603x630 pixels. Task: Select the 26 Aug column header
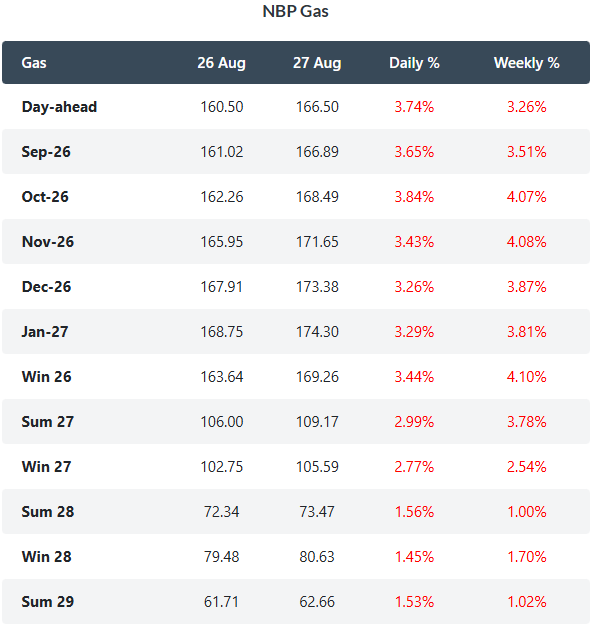click(x=221, y=63)
